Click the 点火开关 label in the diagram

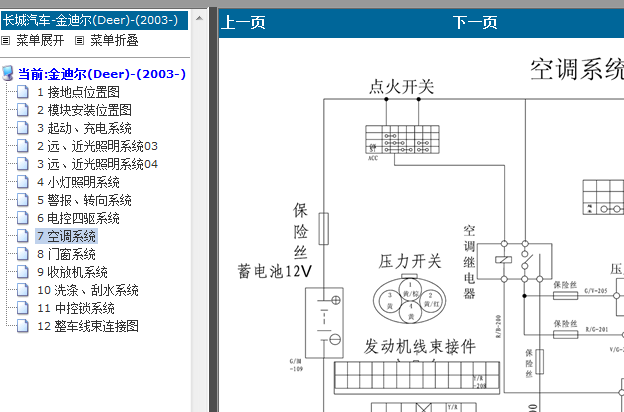[402, 86]
